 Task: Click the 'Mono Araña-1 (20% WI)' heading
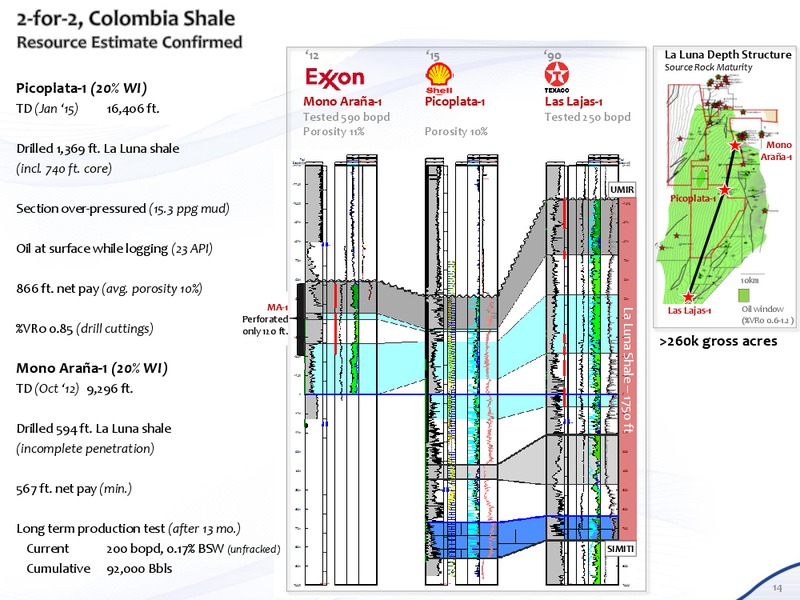(92, 368)
